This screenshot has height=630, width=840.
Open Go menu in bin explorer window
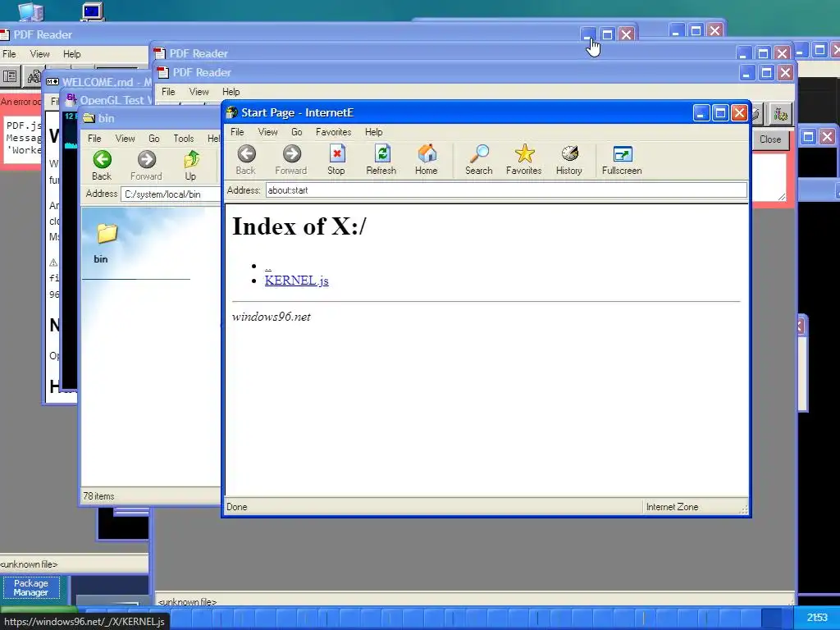tap(154, 138)
